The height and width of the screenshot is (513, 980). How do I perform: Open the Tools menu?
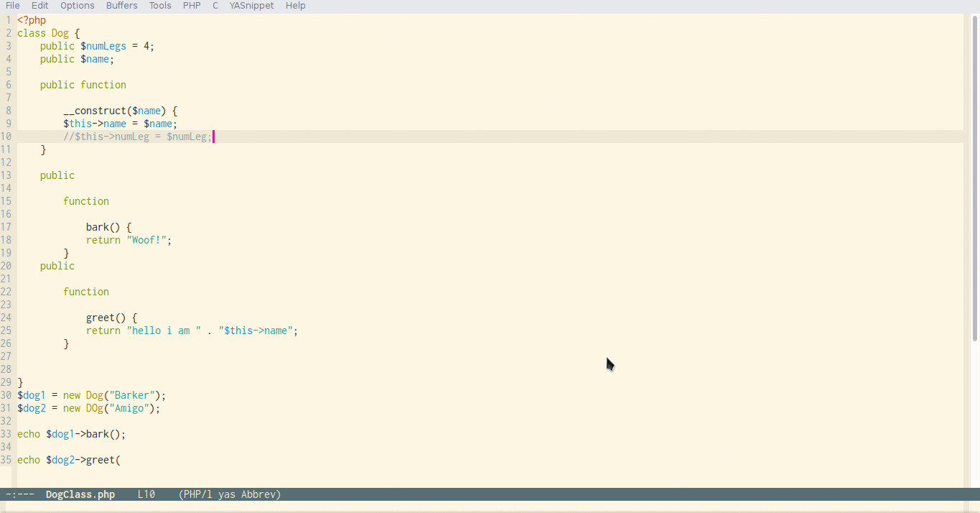tap(160, 6)
